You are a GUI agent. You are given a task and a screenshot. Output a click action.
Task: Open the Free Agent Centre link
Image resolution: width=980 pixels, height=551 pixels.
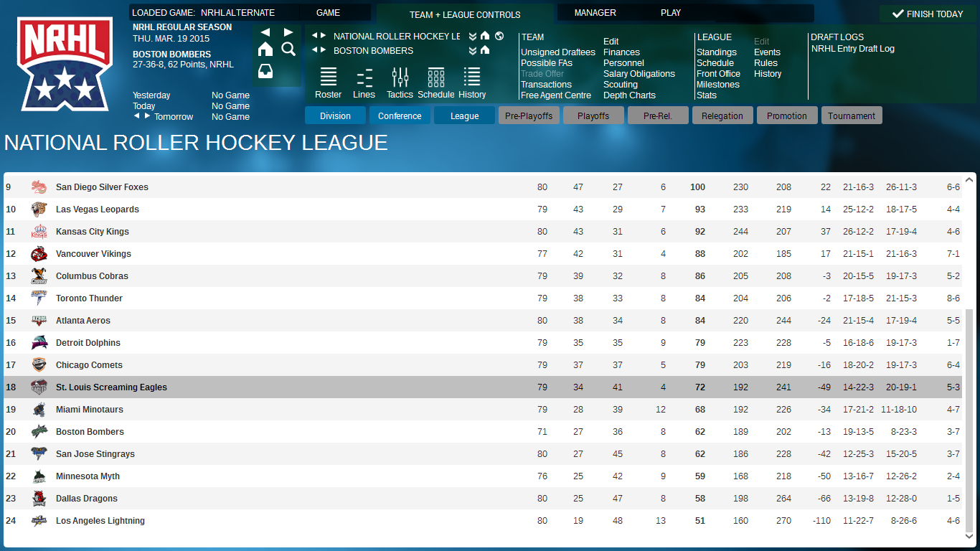(x=556, y=95)
